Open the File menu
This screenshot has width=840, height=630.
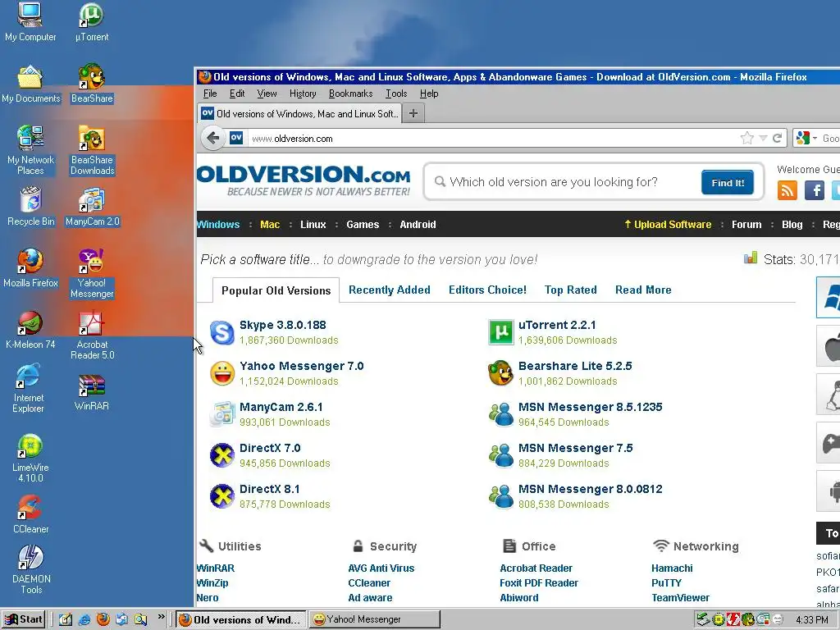(210, 94)
